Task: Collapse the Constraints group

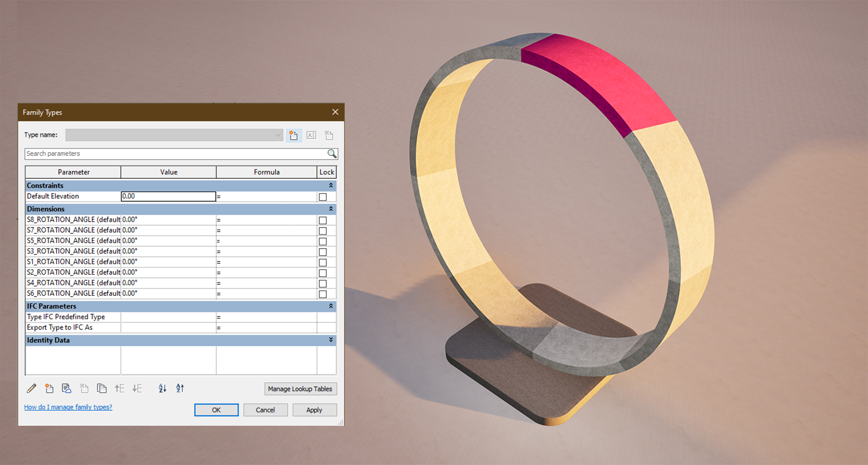Action: tap(331, 185)
